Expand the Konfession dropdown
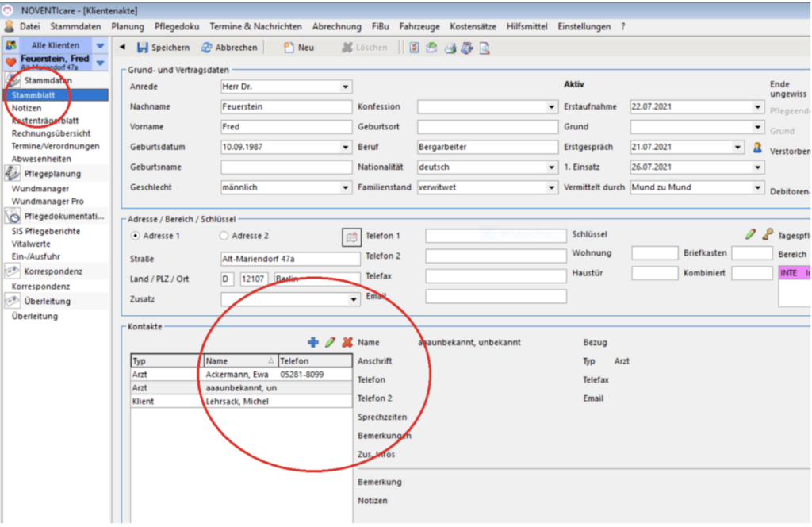 tap(552, 106)
